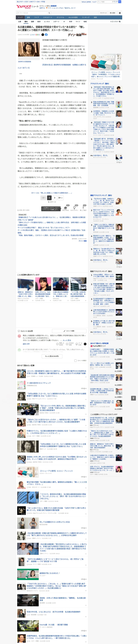
Task: Open 購入履歴 link
Action: (x=112, y=13)
